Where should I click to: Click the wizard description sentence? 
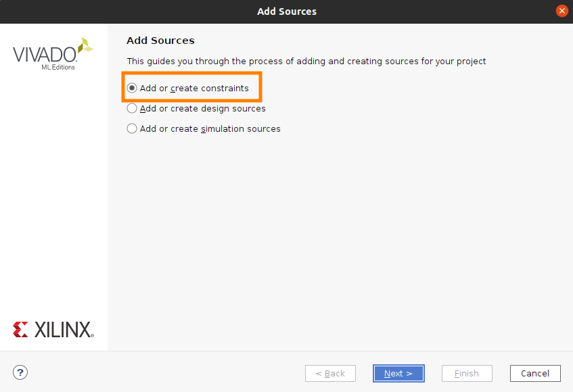click(306, 62)
